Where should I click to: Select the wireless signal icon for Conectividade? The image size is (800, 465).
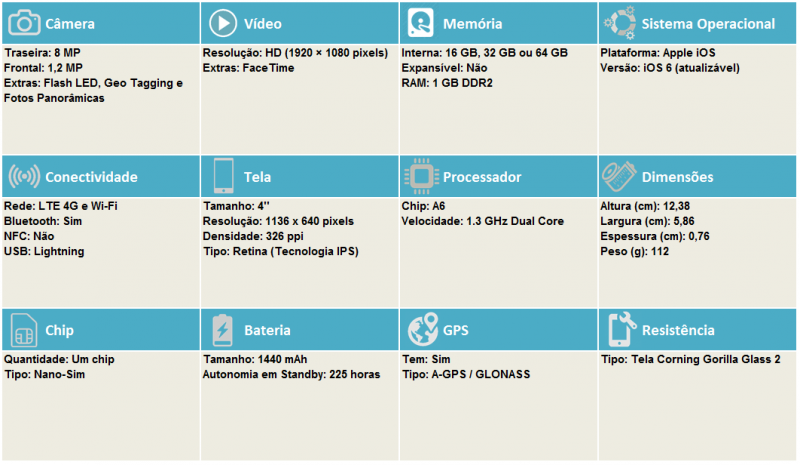coord(24,176)
